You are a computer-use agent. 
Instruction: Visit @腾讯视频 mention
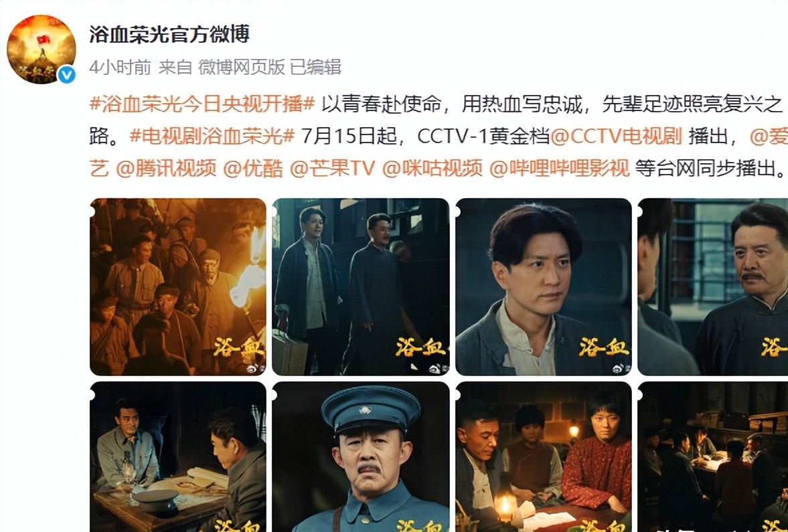pyautogui.click(x=166, y=168)
